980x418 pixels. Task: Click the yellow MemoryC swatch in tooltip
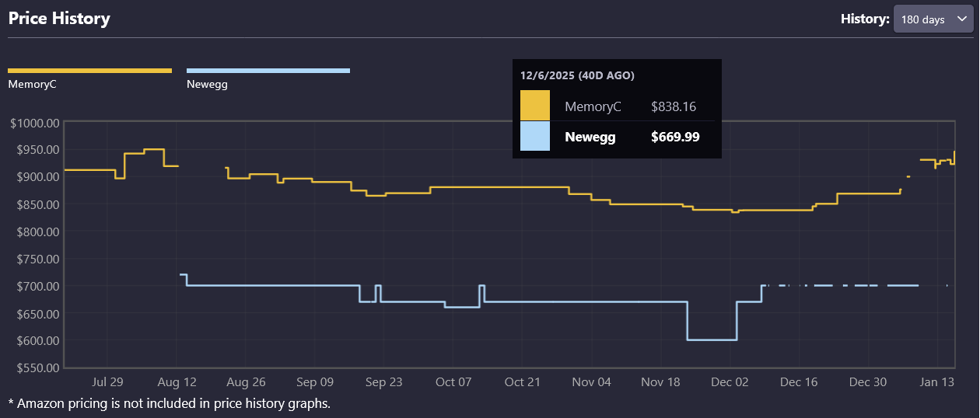point(535,106)
